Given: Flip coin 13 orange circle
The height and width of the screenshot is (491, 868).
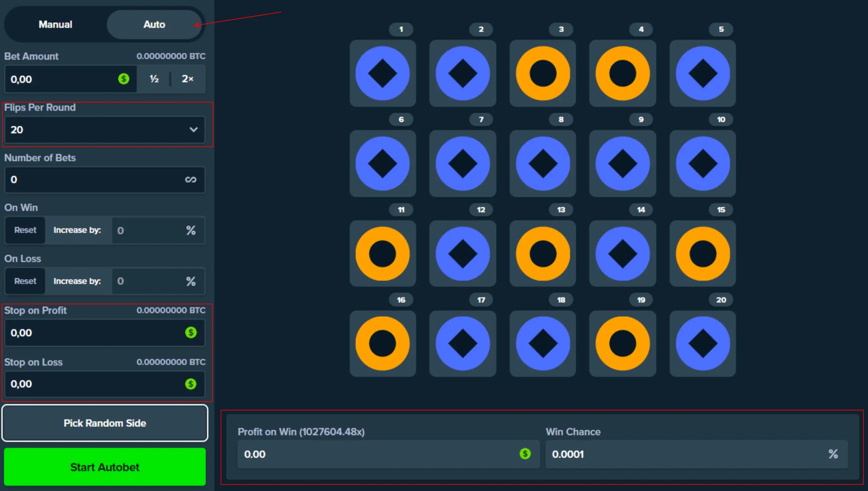Looking at the screenshot, I should tap(543, 253).
